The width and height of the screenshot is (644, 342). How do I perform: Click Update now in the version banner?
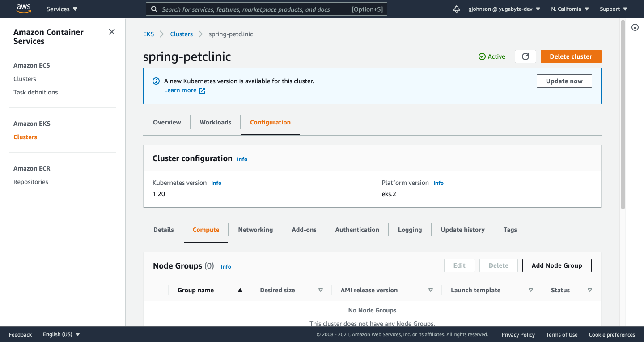coord(564,81)
